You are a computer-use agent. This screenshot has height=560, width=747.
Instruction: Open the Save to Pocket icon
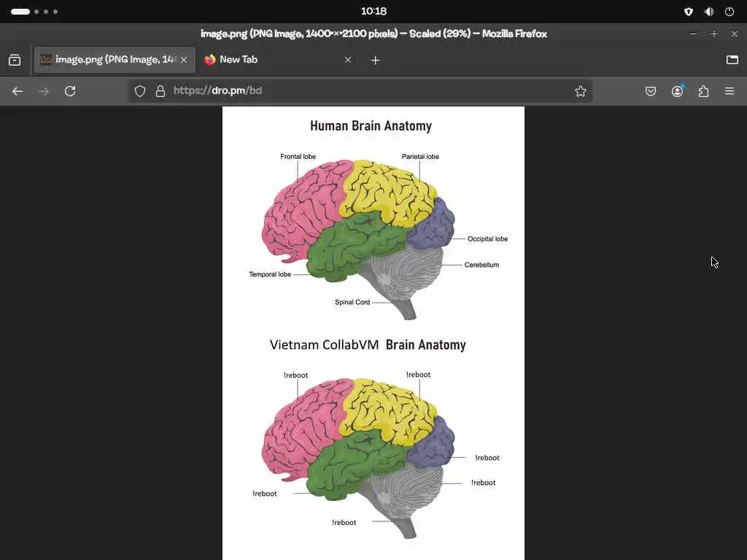click(650, 91)
